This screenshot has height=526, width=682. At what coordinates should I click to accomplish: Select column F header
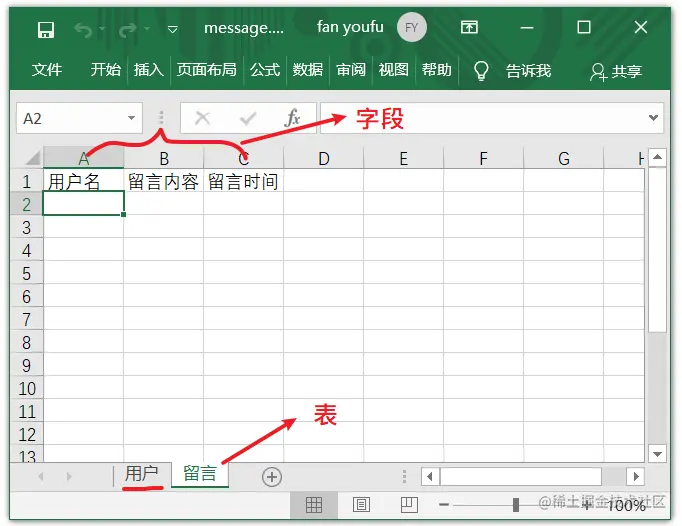point(483,158)
